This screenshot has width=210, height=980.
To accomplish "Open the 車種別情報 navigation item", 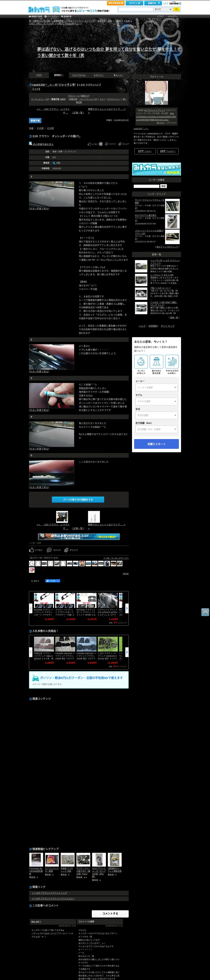I will point(36,16).
